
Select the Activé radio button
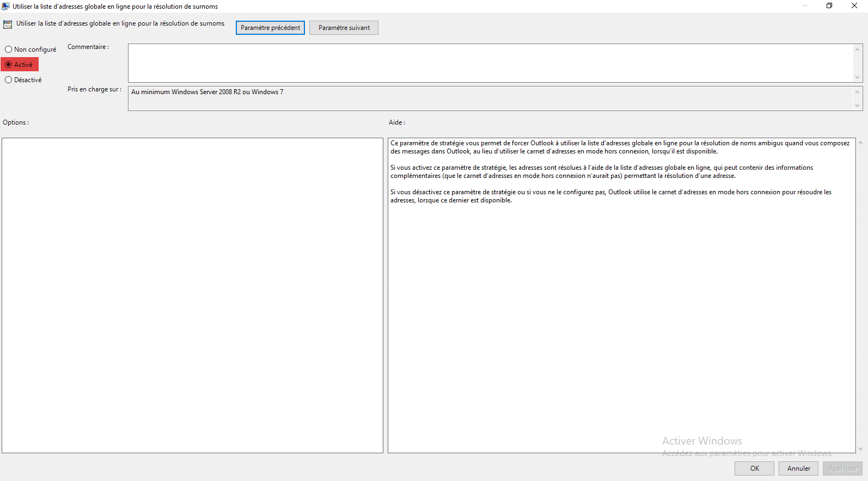pos(9,65)
